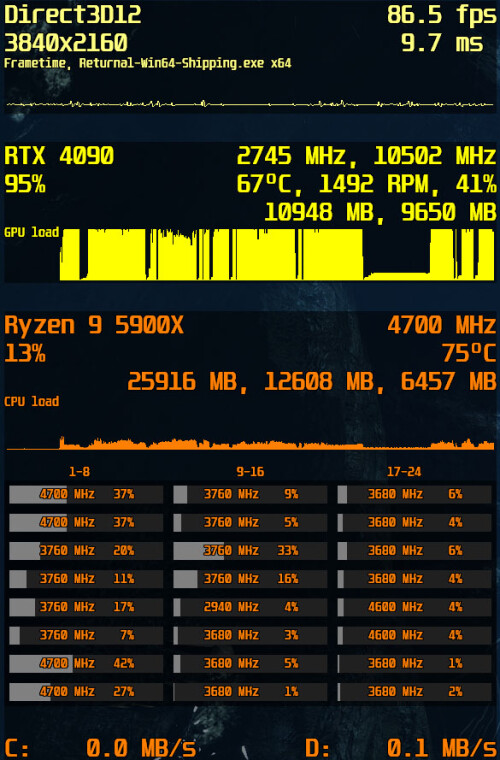
Task: Click the 86.5 fps framerate readout
Action: (x=441, y=15)
